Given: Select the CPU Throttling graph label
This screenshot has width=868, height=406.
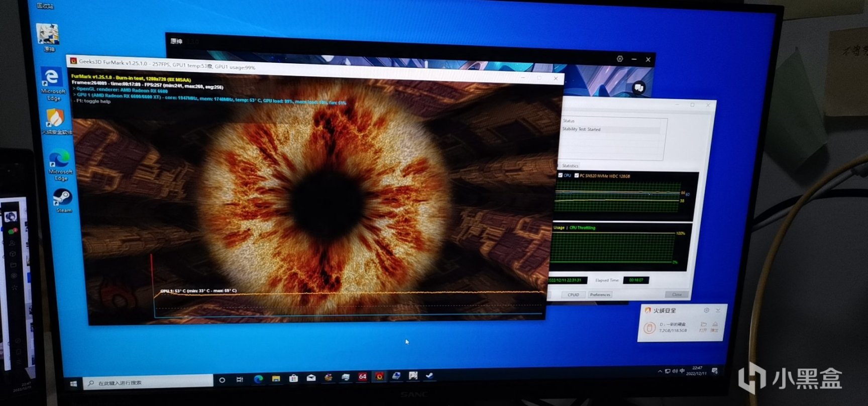Looking at the screenshot, I should (582, 228).
